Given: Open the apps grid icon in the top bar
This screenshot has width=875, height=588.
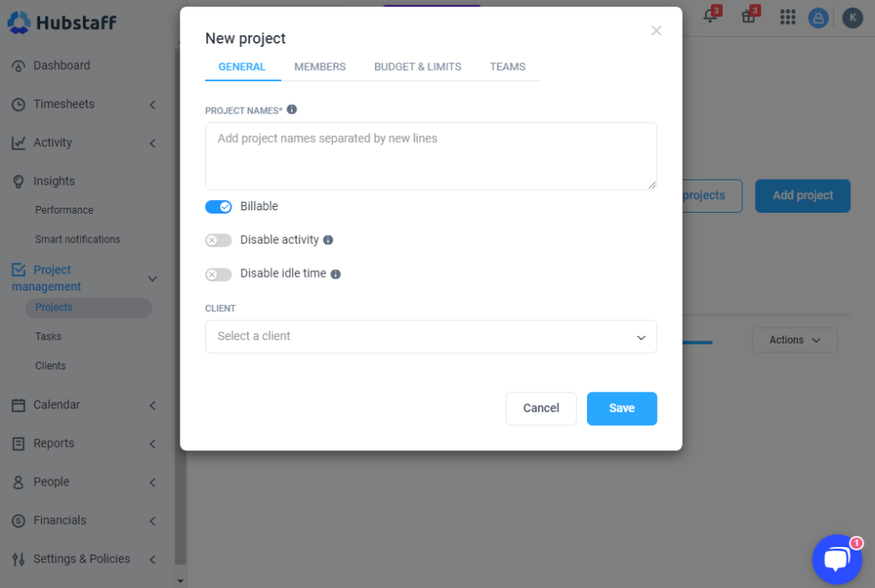Looking at the screenshot, I should point(787,17).
